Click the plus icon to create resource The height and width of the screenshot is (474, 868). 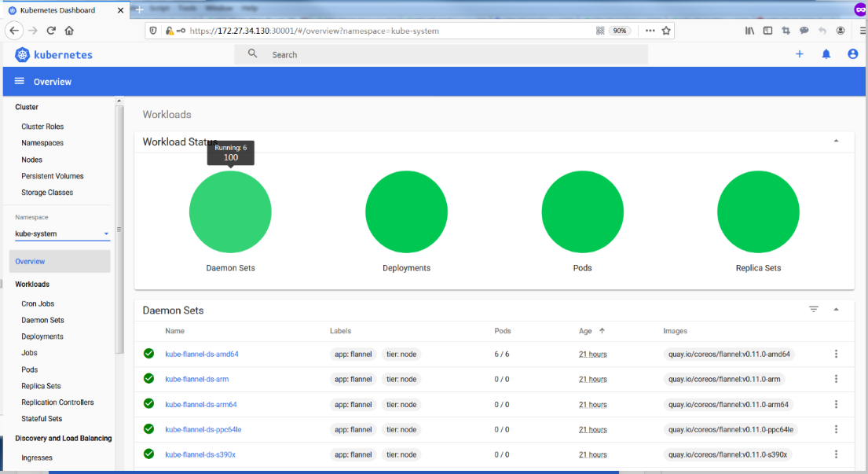[800, 53]
